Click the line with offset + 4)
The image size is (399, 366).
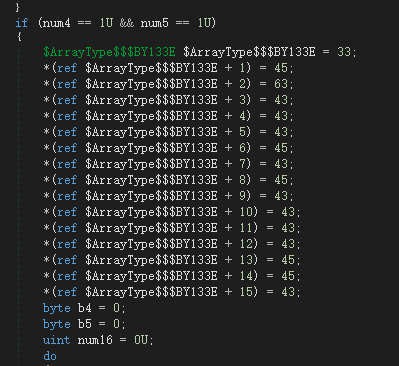pos(168,116)
